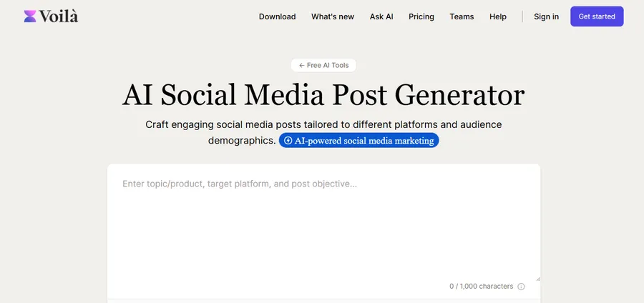Go back via Free AI Tools pill
This screenshot has width=644, height=303.
[x=323, y=65]
